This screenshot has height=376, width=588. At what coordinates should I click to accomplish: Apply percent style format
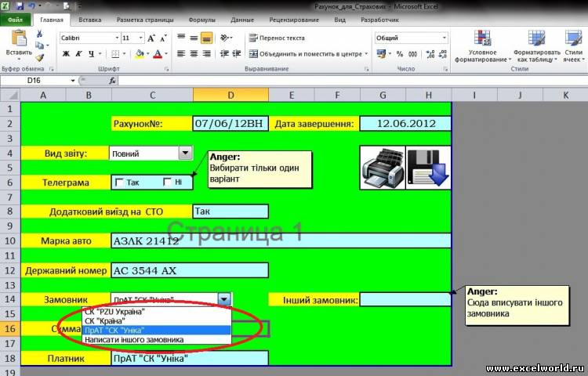(x=400, y=54)
